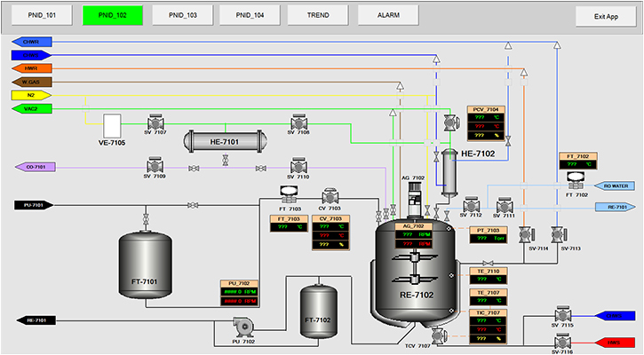The width and height of the screenshot is (644, 355).
Task: Click the HE-7102 condenser vessel
Action: tap(449, 172)
